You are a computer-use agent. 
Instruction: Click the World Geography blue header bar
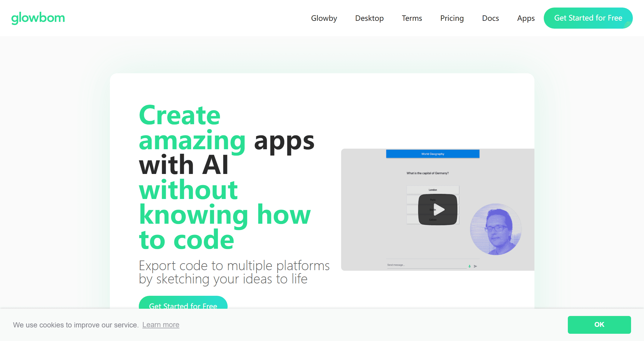pos(433,154)
